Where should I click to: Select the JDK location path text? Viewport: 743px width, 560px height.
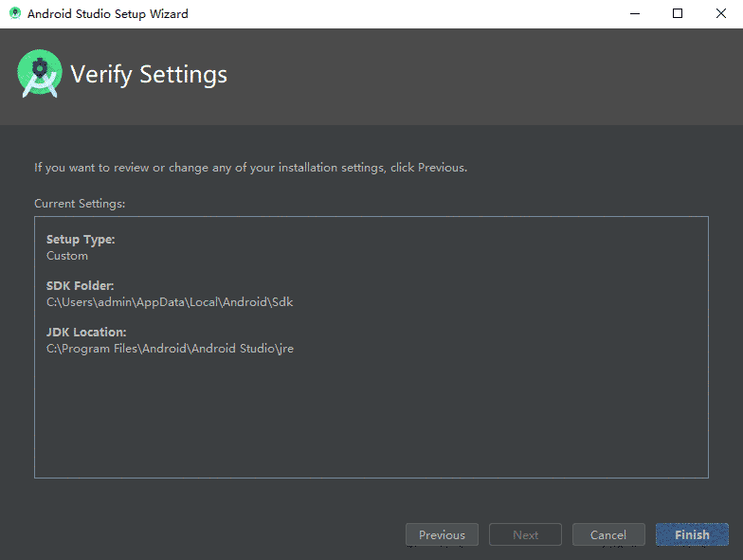[171, 349]
